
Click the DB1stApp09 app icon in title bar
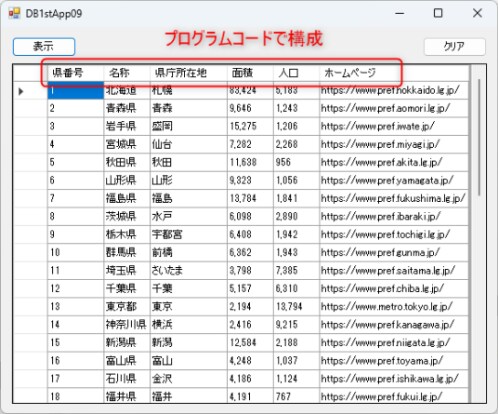[14, 14]
